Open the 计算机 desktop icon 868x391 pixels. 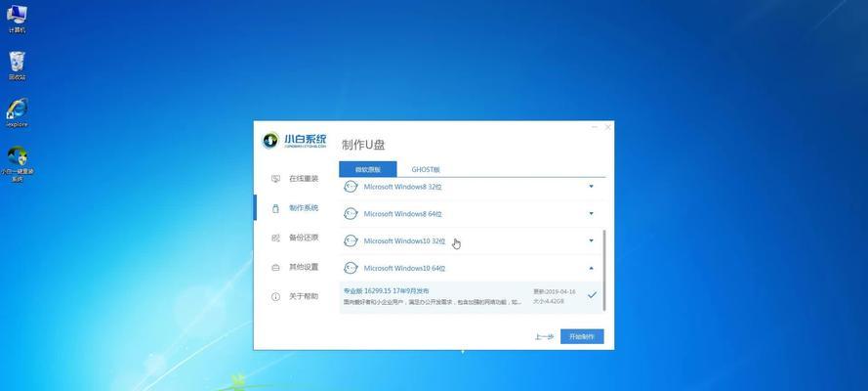point(18,19)
